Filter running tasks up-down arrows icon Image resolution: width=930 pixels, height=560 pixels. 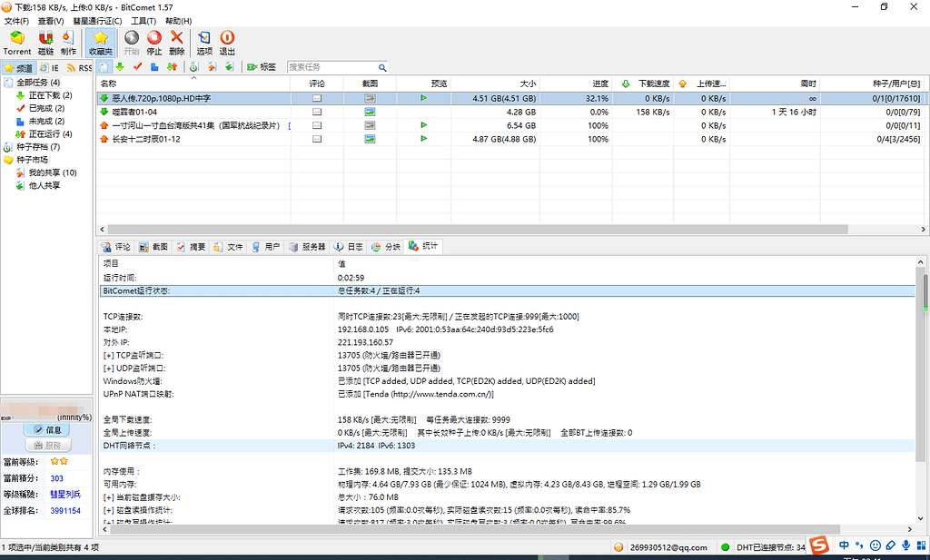coord(172,67)
